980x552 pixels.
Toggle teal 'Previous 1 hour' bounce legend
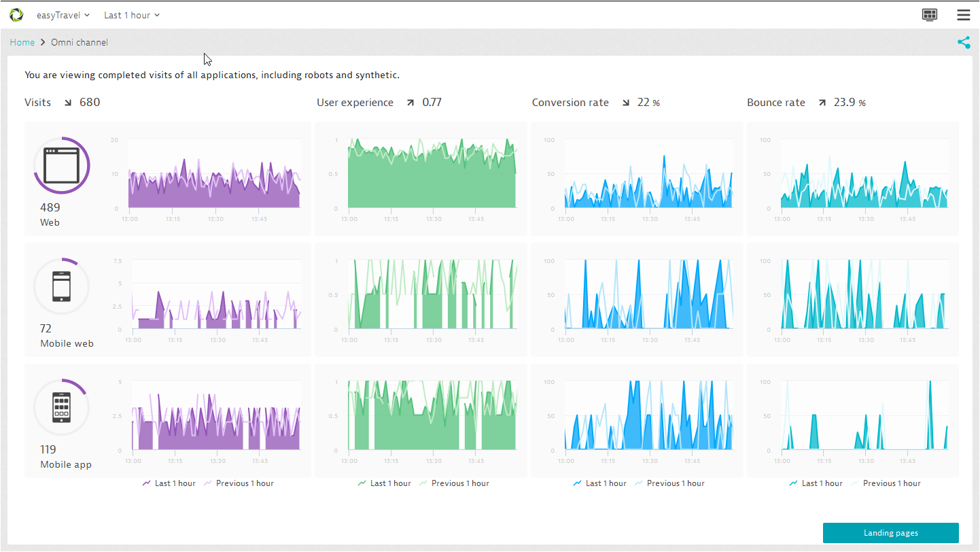coord(886,483)
